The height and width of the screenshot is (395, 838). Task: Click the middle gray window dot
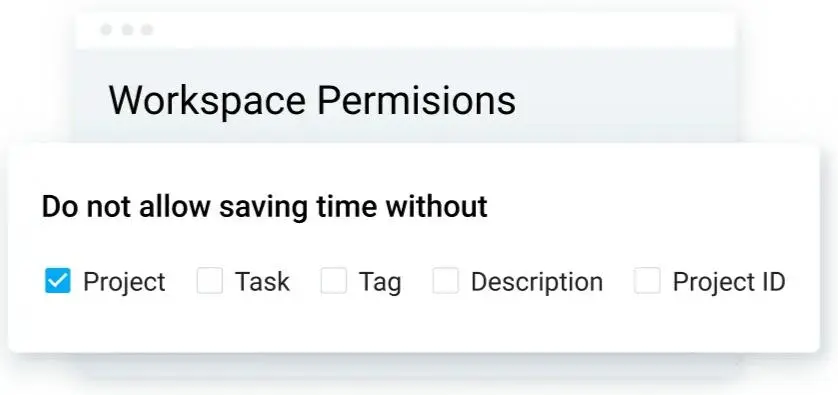pyautogui.click(x=127, y=29)
